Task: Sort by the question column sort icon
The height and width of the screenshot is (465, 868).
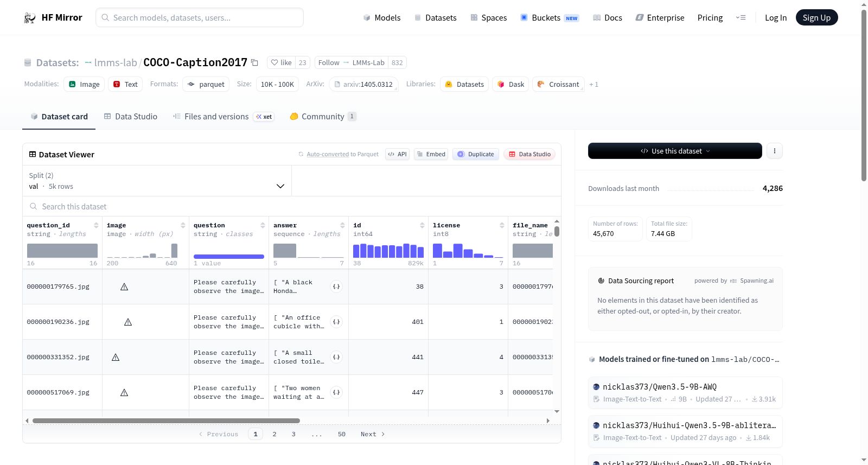Action: point(263,225)
